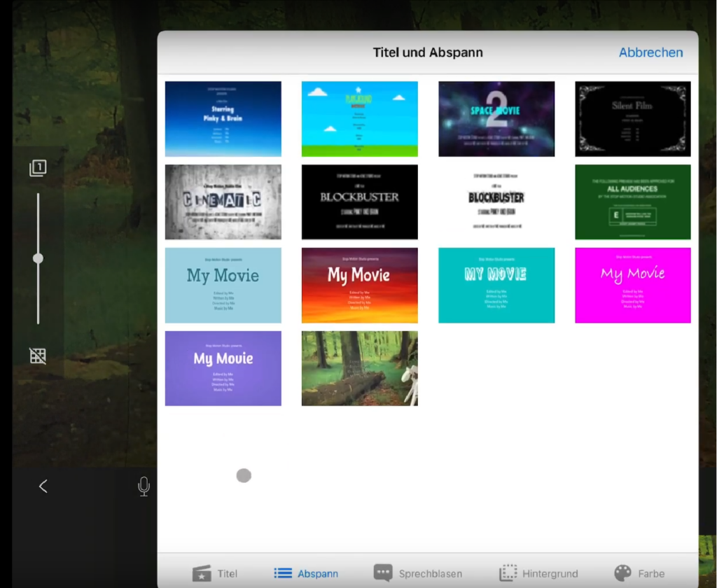
Task: Open the Farbe color palette tab
Action: tap(639, 573)
